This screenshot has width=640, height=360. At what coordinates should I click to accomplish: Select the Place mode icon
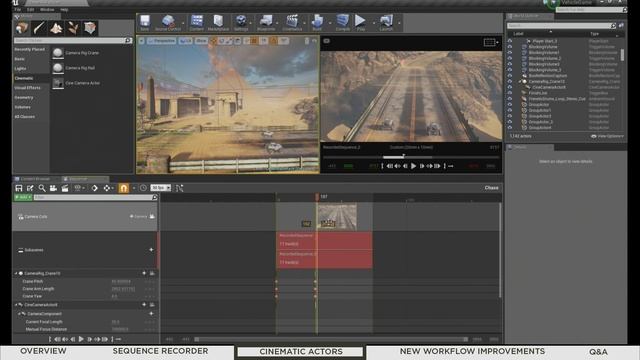[x=22, y=28]
